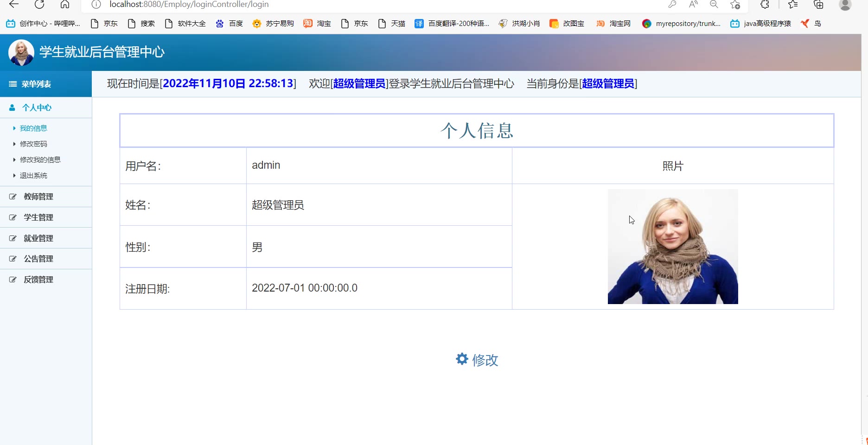The height and width of the screenshot is (445, 868).
Task: Open favorites list icon
Action: pyautogui.click(x=793, y=4)
